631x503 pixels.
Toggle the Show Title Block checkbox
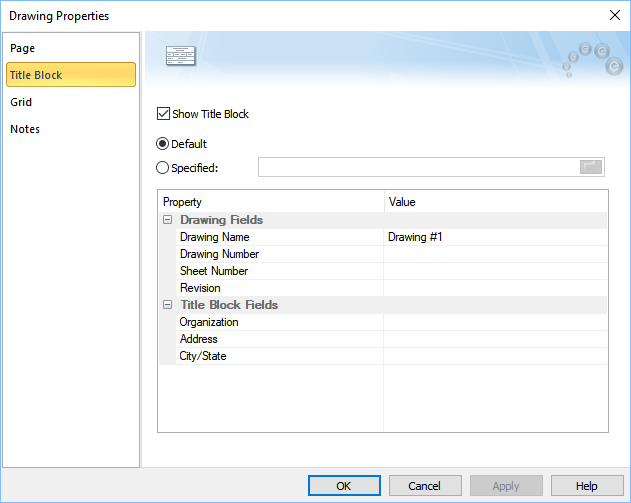[165, 114]
